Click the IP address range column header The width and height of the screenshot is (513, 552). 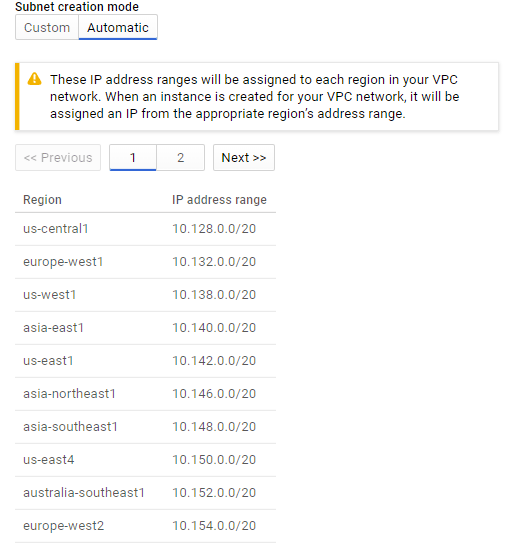point(219,200)
